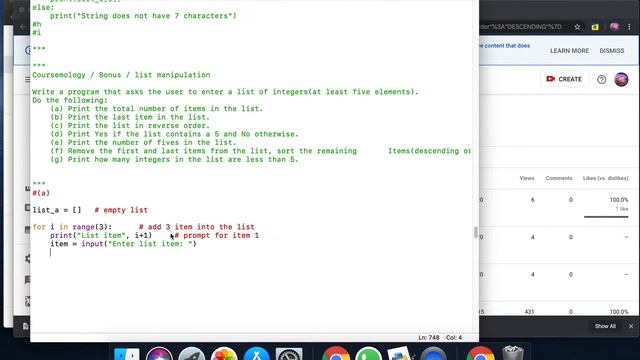The image size is (640, 360).
Task: Launch Siri from the dock
Action: (159, 354)
